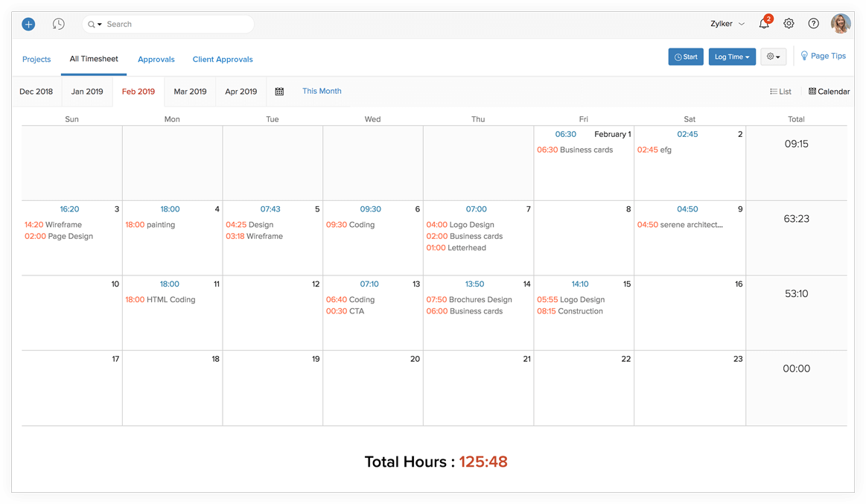Open the 01:00 Letterhead entry
This screenshot has width=866, height=504.
pos(456,248)
